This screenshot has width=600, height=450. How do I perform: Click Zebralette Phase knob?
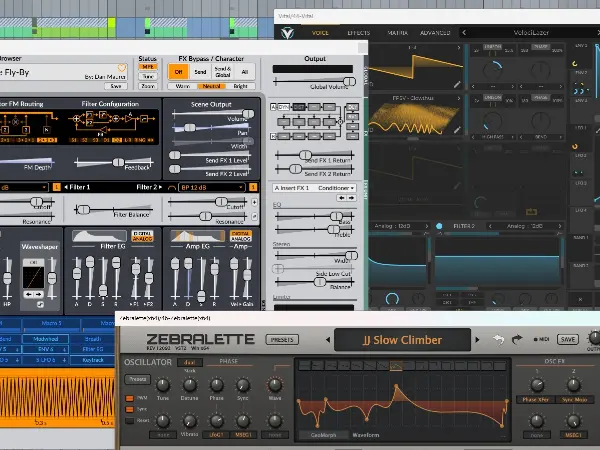(217, 385)
